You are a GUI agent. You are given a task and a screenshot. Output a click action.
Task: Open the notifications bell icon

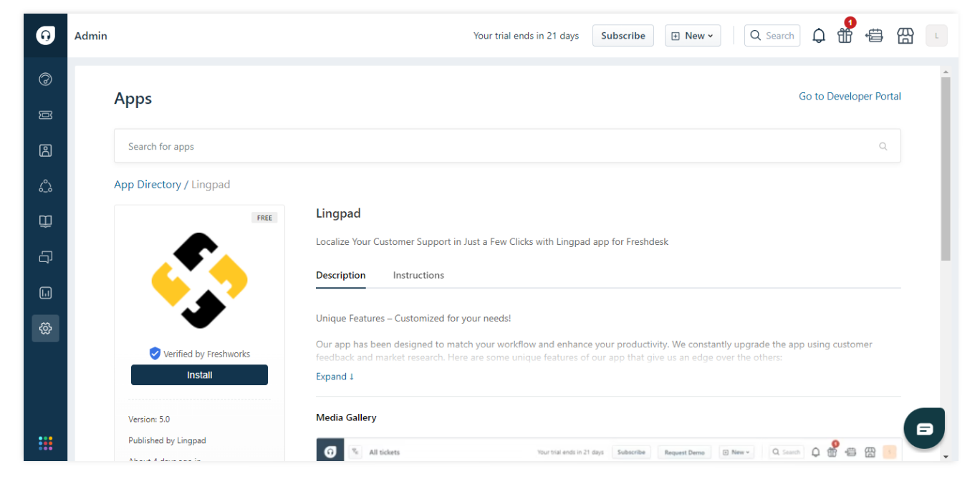(818, 36)
